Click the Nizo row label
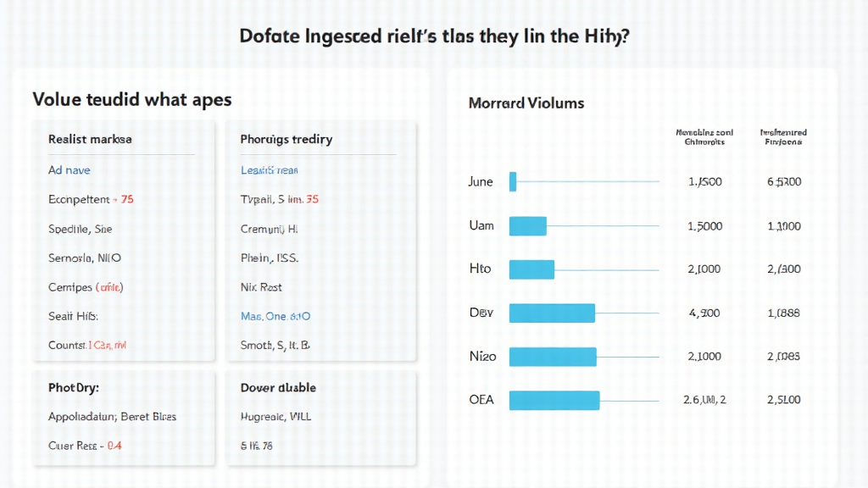This screenshot has width=868, height=488. pos(481,356)
